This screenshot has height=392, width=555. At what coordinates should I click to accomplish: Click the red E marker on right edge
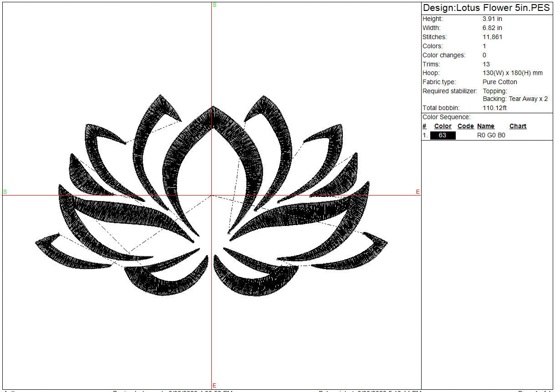pos(418,192)
